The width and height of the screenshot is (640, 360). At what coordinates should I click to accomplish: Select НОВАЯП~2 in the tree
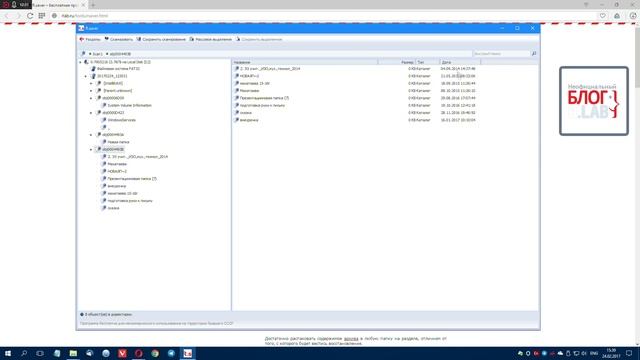(117, 171)
